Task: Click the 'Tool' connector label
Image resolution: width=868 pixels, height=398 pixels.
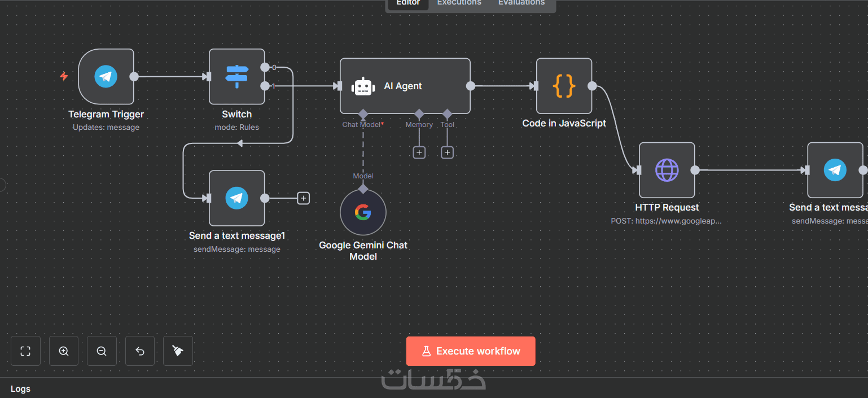Action: (448, 125)
